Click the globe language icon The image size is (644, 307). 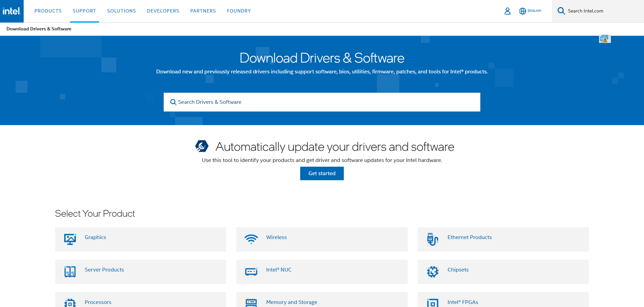point(522,11)
